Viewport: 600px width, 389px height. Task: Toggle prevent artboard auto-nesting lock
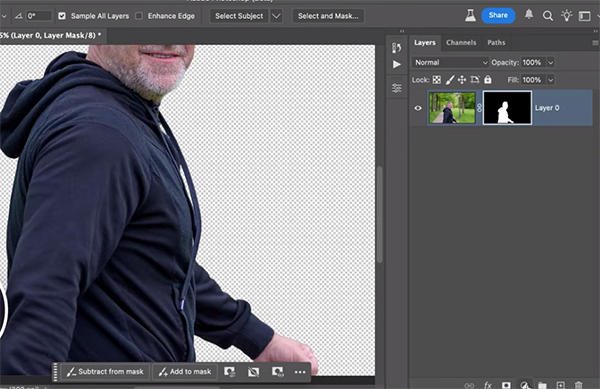pos(474,80)
